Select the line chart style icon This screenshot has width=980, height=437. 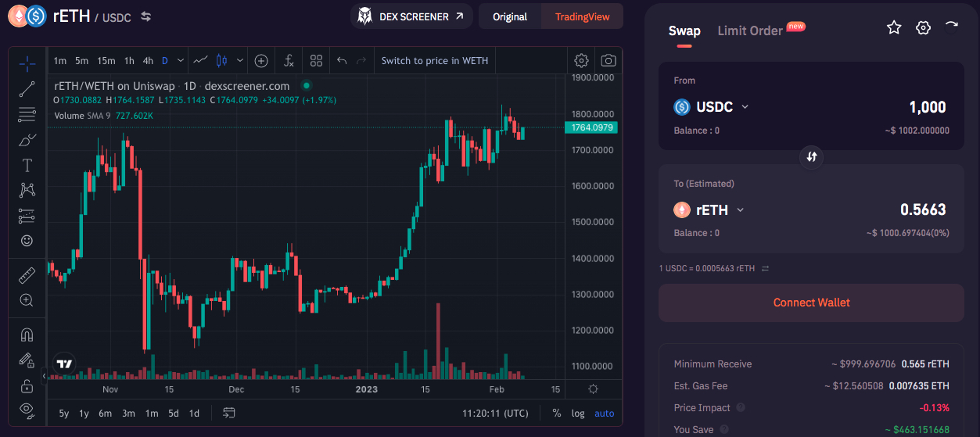200,60
